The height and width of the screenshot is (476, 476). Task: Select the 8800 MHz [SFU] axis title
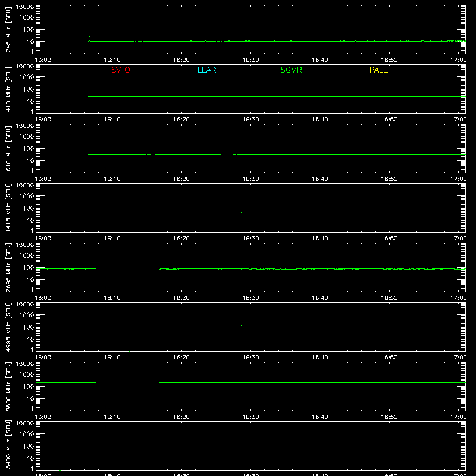click(x=8, y=386)
